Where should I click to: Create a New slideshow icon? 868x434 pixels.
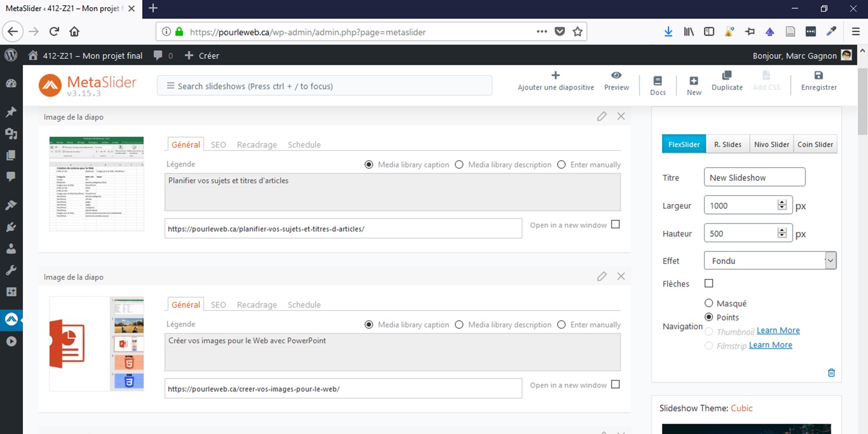(x=694, y=80)
